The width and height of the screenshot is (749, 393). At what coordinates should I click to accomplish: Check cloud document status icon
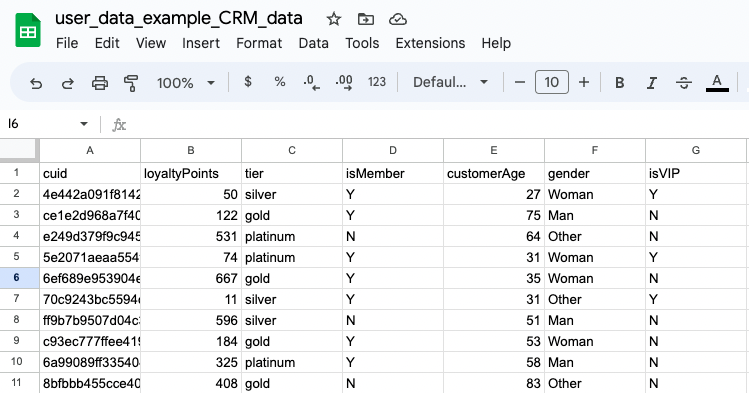click(x=398, y=20)
